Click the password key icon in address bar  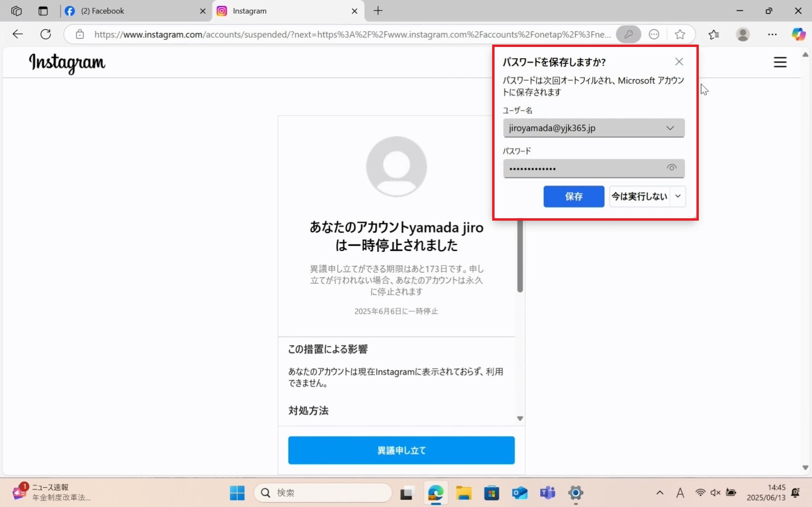[628, 34]
